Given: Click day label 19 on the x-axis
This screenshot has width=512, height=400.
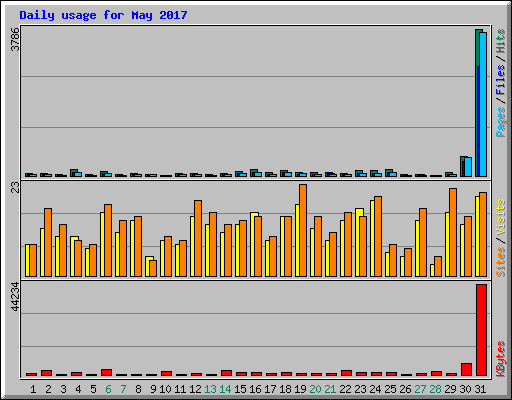Looking at the screenshot, I should click(x=300, y=389).
